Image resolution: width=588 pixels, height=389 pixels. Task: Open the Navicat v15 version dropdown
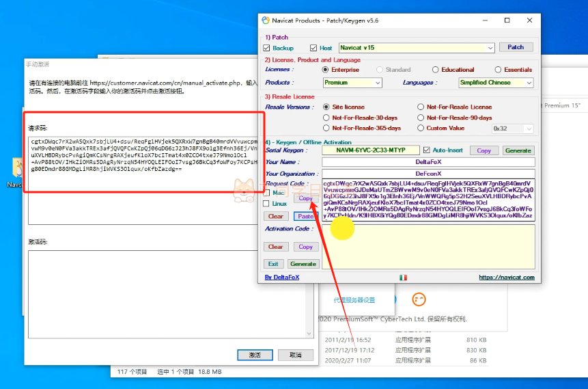pos(490,48)
